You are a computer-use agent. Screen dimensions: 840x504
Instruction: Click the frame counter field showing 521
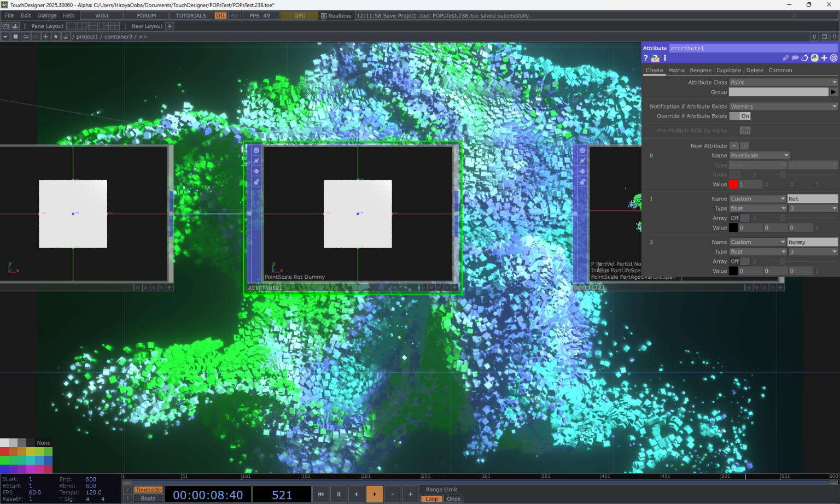point(282,494)
